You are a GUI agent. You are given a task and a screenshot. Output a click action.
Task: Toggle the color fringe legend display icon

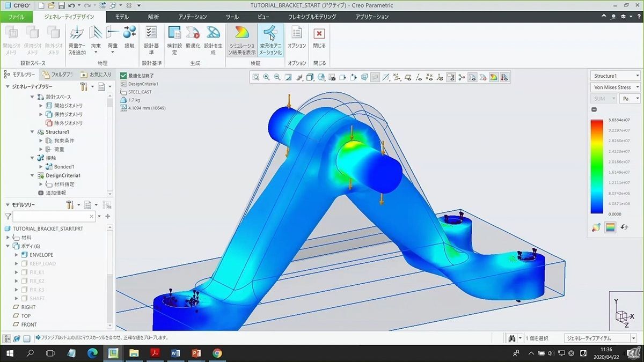click(x=610, y=227)
